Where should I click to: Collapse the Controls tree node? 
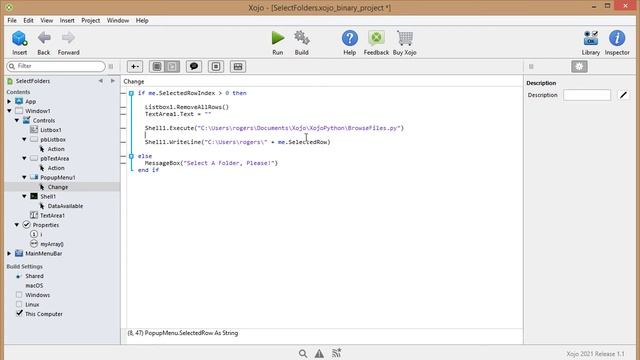[x=17, y=120]
